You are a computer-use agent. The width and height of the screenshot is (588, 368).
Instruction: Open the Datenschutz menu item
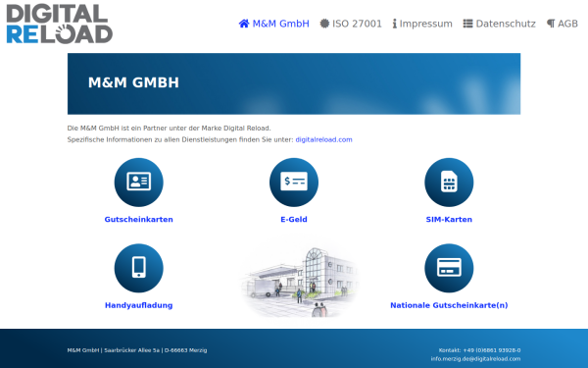tap(499, 24)
